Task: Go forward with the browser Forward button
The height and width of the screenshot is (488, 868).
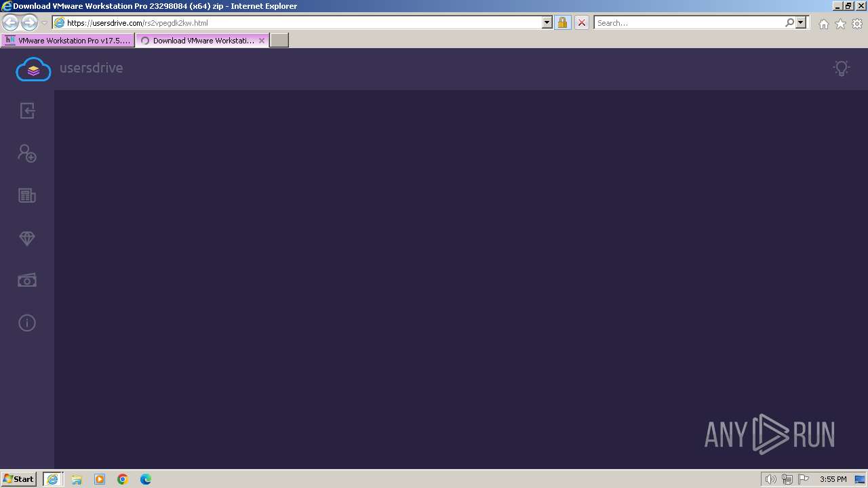Action: [29, 22]
